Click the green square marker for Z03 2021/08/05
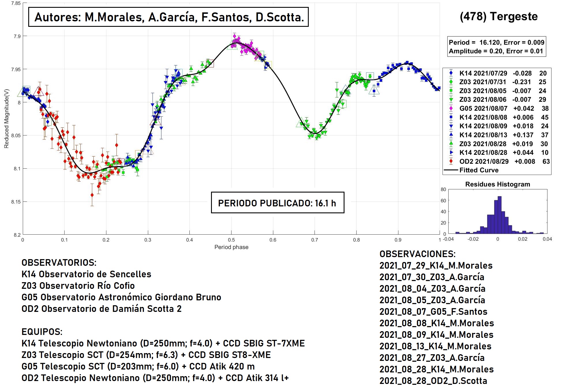 (x=451, y=91)
